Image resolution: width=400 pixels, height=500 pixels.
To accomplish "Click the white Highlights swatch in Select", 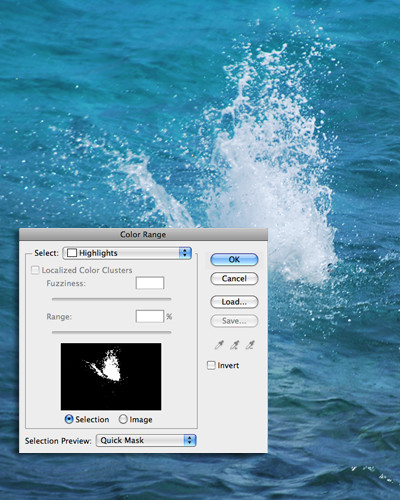I will tap(72, 253).
